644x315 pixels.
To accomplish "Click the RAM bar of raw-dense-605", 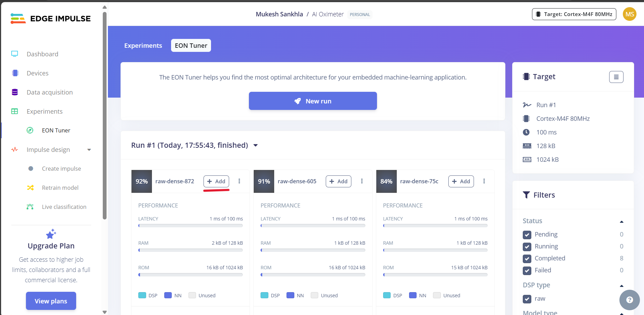I will (313, 250).
